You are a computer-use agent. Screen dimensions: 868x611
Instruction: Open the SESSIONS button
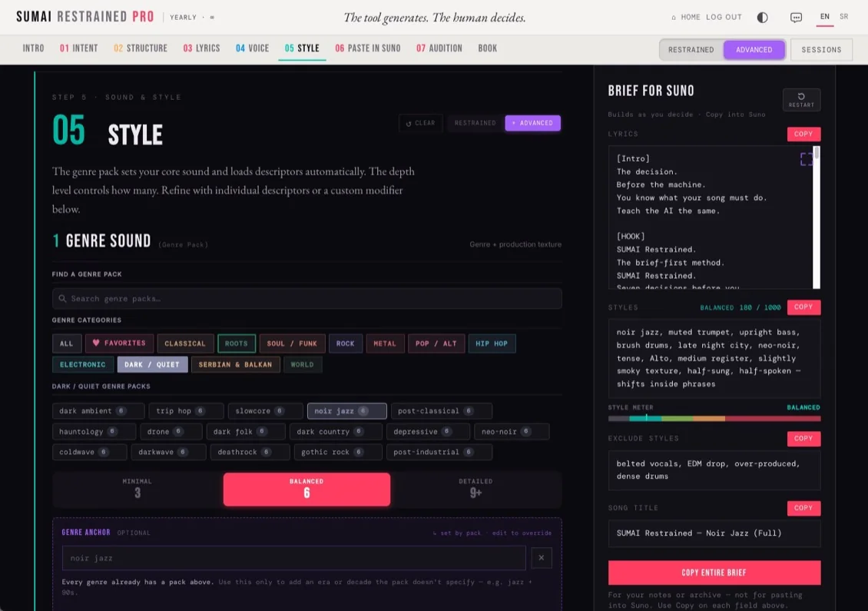coord(821,50)
